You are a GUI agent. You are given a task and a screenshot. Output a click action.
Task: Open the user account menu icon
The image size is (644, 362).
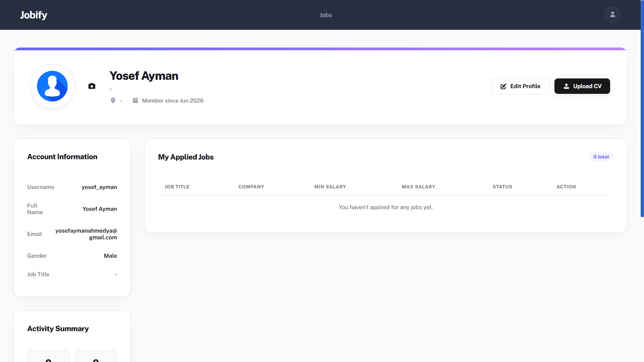(x=612, y=15)
